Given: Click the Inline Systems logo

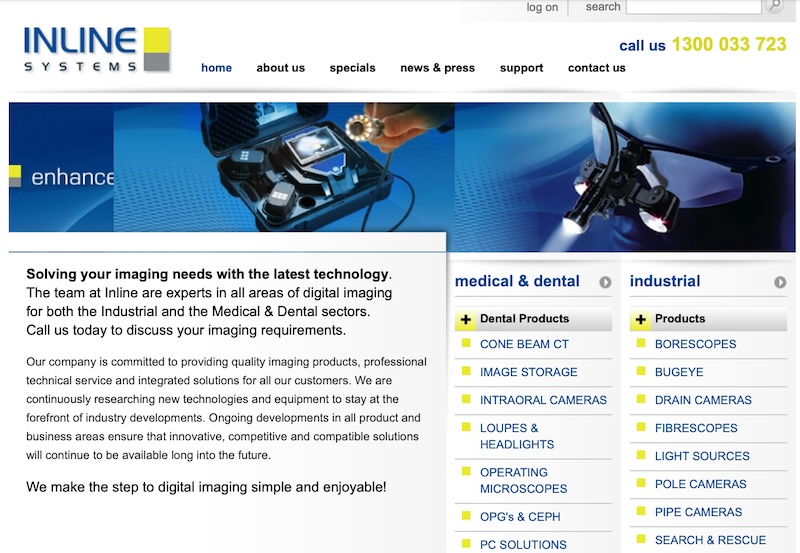Looking at the screenshot, I should point(97,49).
